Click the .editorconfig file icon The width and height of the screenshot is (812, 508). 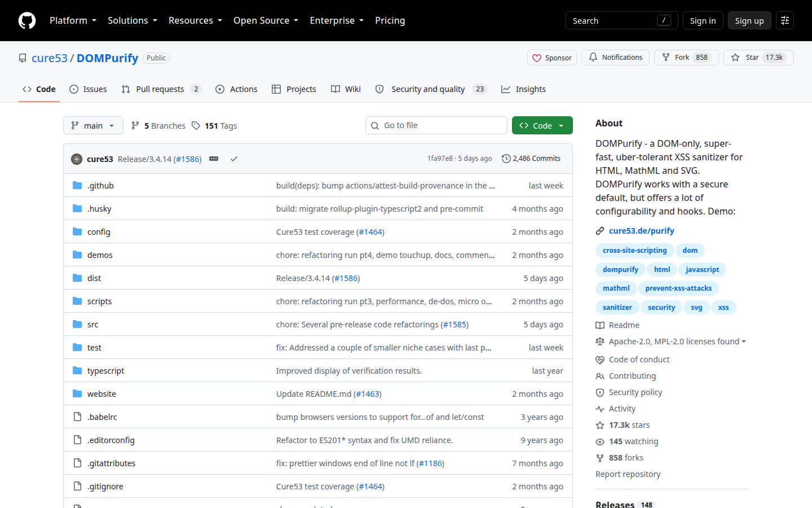77,440
